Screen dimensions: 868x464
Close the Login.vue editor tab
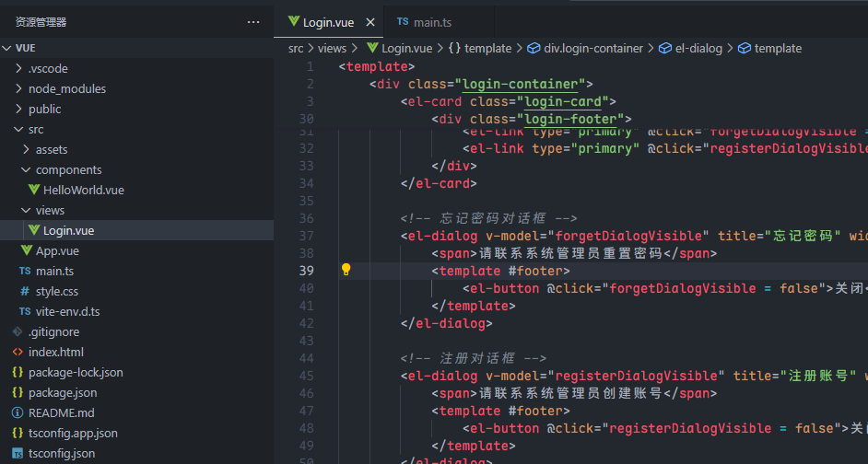(370, 22)
